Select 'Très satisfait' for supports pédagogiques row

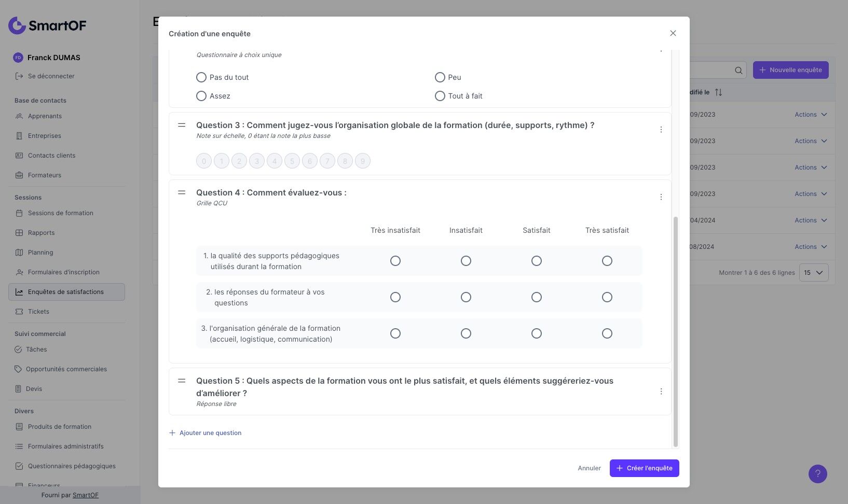tap(607, 261)
